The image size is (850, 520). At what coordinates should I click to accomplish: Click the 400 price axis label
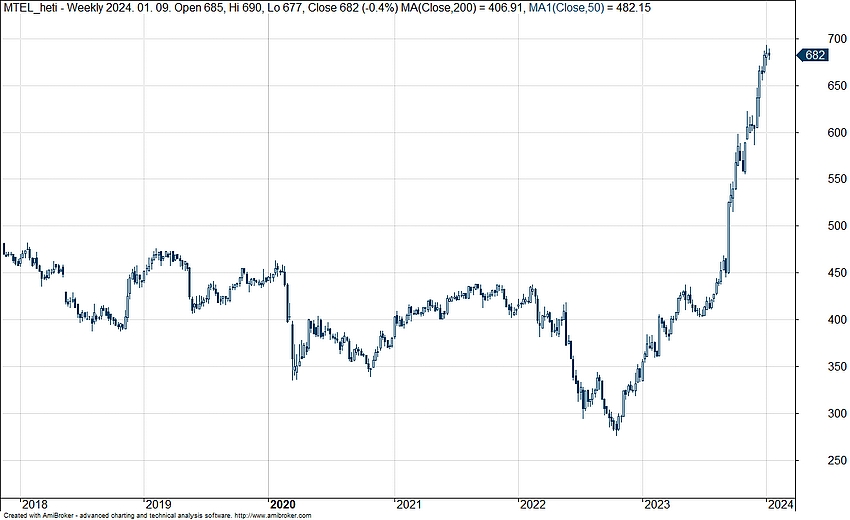coord(837,320)
